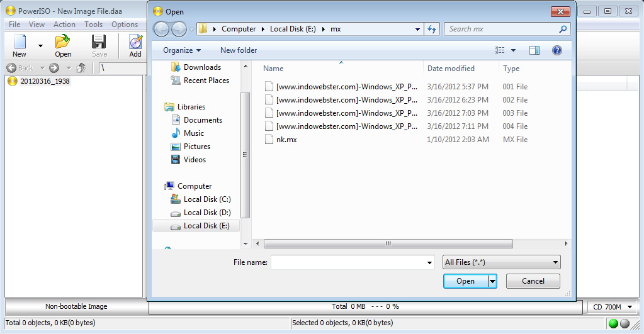Screen dimensions: 644x334
Task: Click Computer in the address breadcrumb
Action: 239,29
